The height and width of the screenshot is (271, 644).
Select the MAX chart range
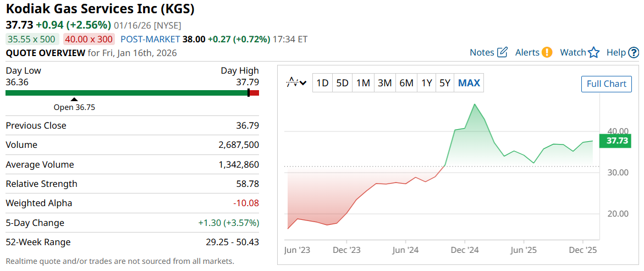[x=469, y=83]
